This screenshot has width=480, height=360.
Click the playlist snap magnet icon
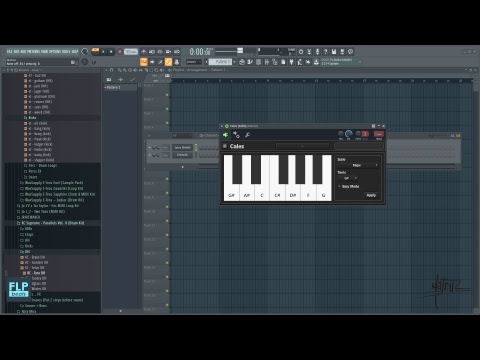click(x=111, y=70)
